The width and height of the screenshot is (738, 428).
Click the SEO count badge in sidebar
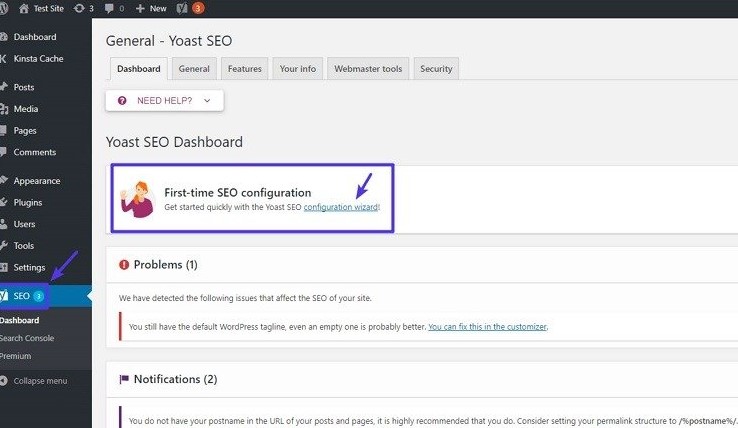tap(39, 296)
